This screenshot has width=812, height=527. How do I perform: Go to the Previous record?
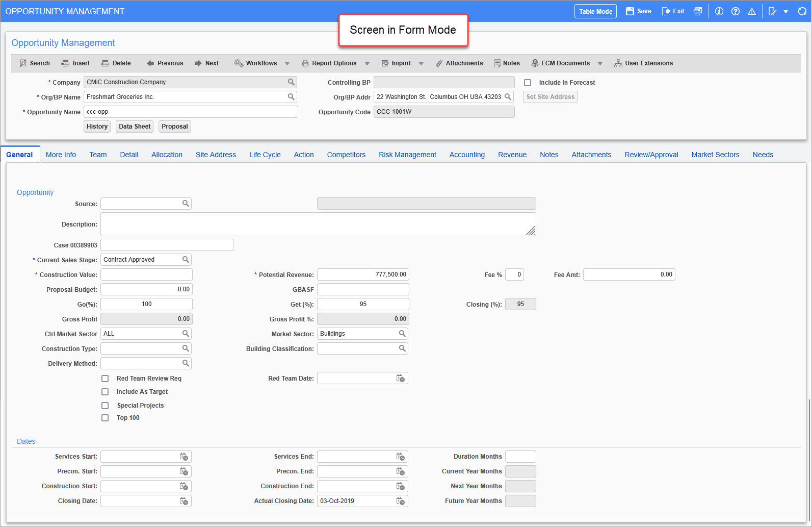click(165, 63)
